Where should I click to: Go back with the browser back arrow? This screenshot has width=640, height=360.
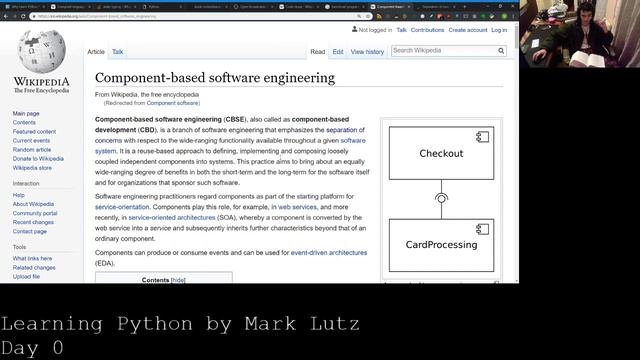click(6, 16)
